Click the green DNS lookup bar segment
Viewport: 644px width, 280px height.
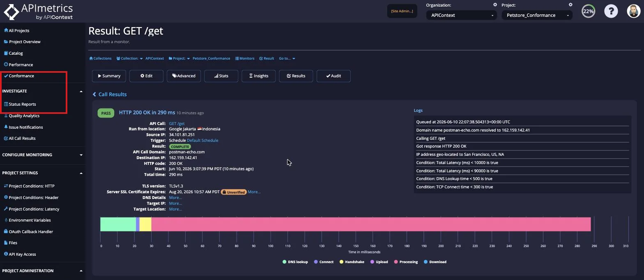click(118, 224)
